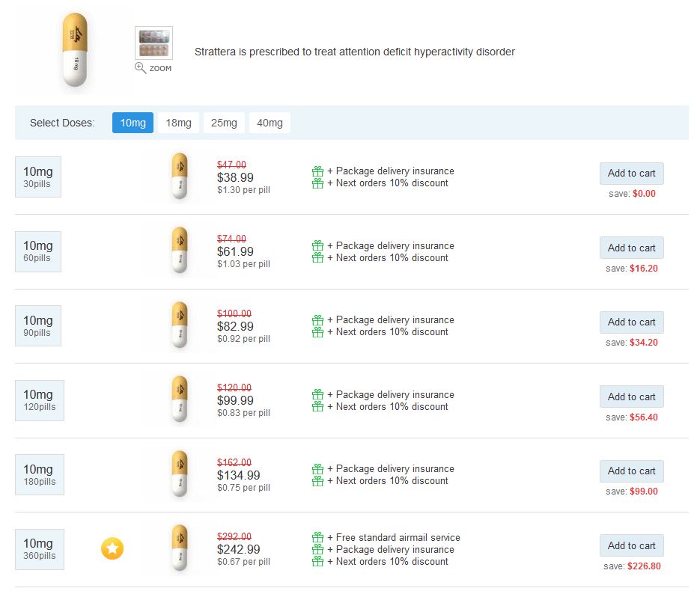700x600 pixels.
Task: Select the 25mg dose tab
Action: pyautogui.click(x=224, y=123)
